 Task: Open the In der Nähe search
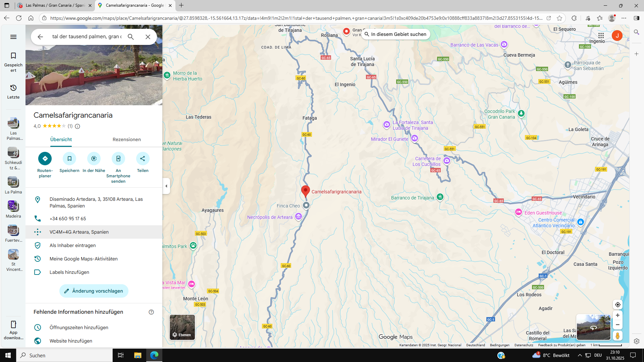(x=94, y=159)
